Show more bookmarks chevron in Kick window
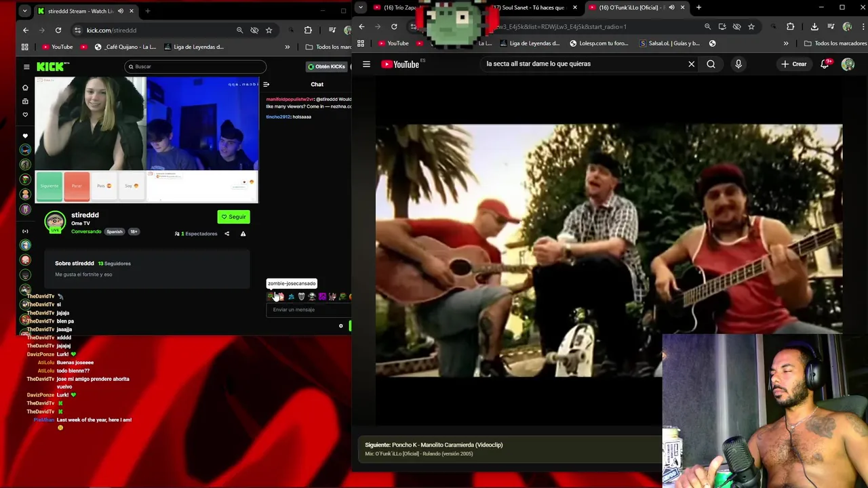The image size is (868, 488). coord(287,47)
